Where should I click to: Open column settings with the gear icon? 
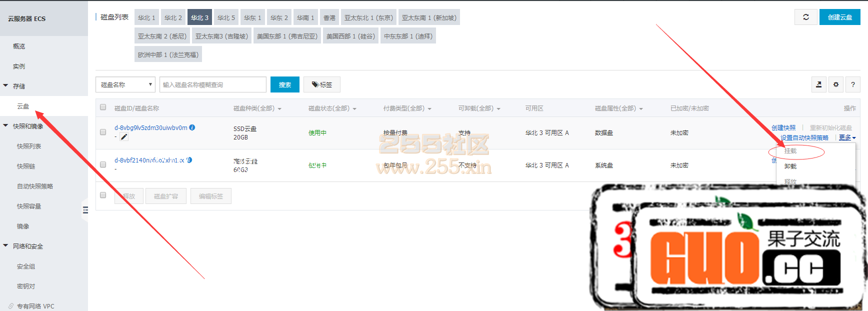tap(835, 84)
